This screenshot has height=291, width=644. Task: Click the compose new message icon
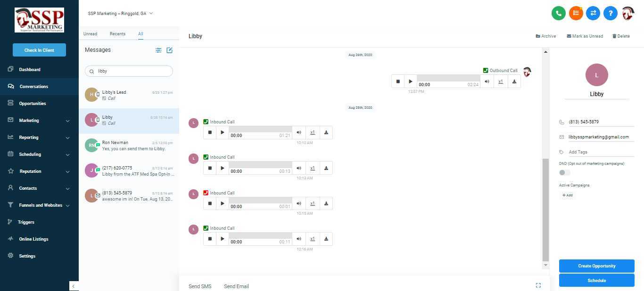[170, 50]
